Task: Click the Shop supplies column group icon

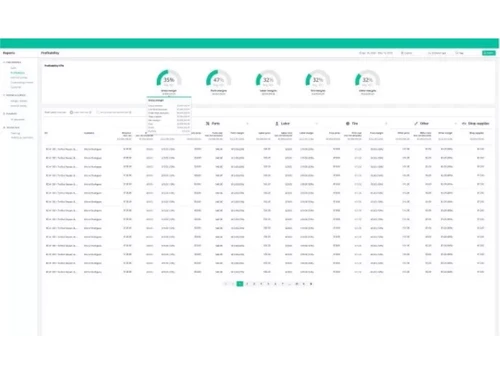Action: [x=464, y=124]
